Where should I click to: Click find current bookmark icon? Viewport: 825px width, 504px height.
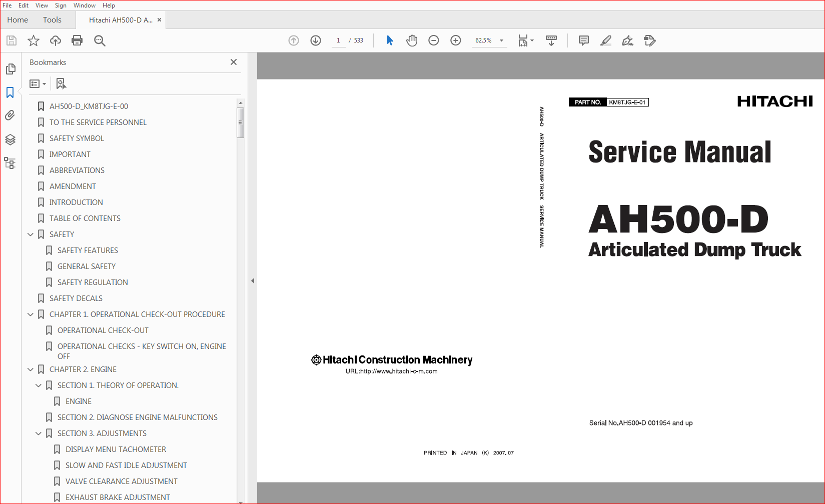pos(61,83)
